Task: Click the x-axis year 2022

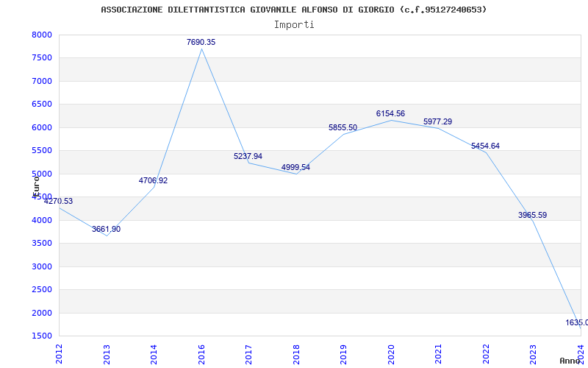Action: (x=487, y=354)
